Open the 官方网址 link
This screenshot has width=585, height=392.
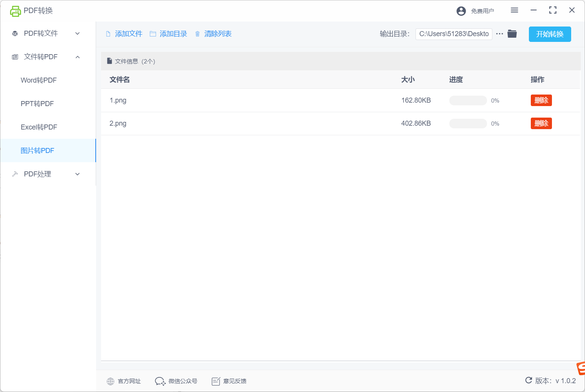tap(129, 381)
